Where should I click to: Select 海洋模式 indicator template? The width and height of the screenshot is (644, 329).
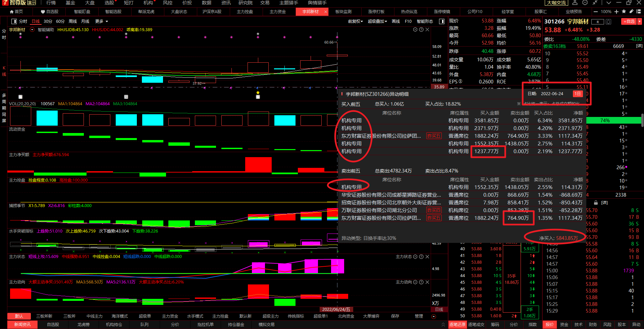(120, 316)
